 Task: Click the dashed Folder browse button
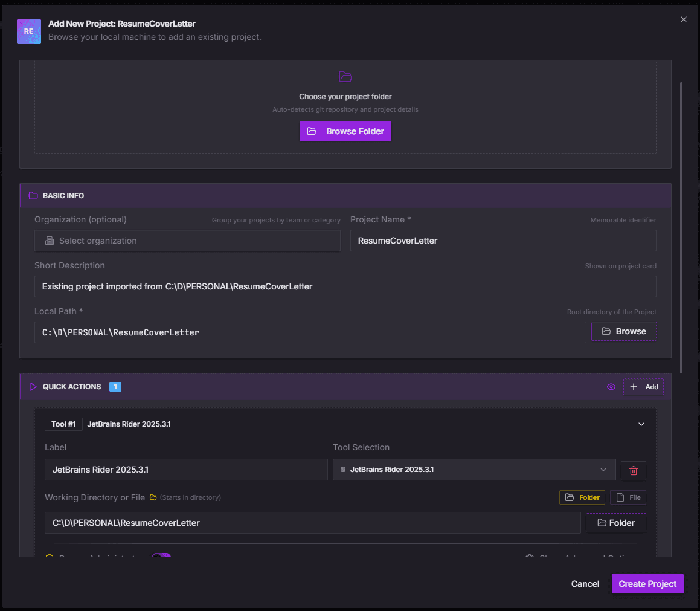(x=615, y=523)
